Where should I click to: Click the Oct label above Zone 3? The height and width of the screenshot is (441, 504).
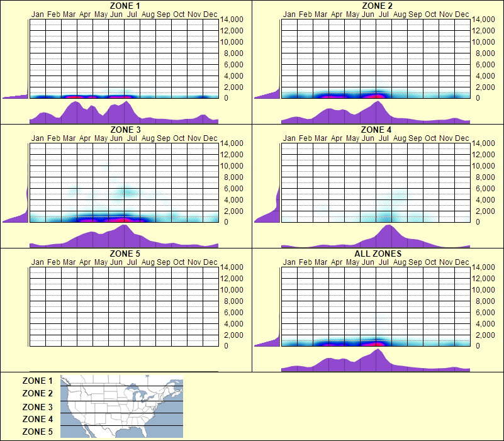[179, 138]
